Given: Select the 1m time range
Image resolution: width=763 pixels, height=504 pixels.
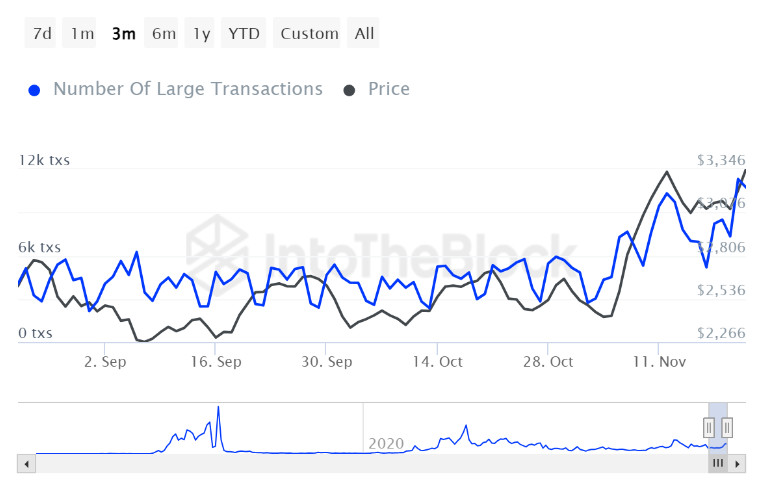Looking at the screenshot, I should (x=81, y=33).
